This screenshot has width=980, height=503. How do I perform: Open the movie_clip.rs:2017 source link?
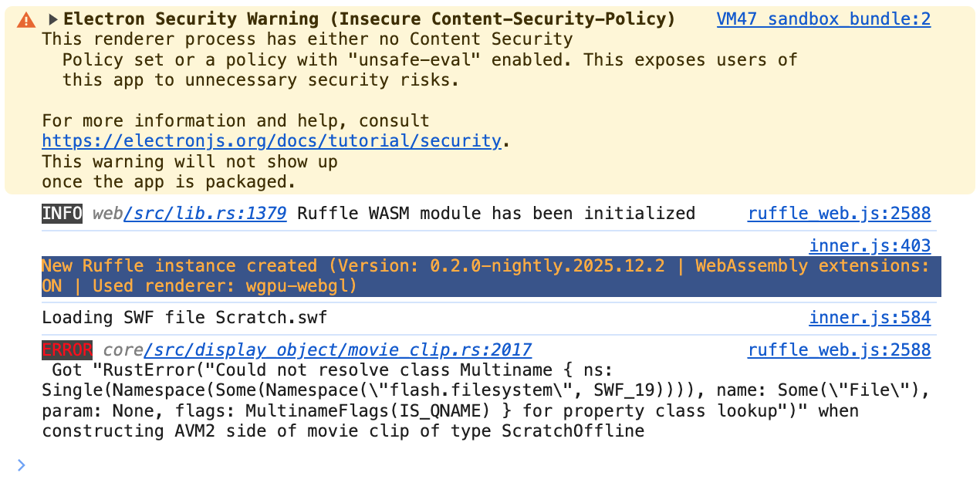[337, 350]
